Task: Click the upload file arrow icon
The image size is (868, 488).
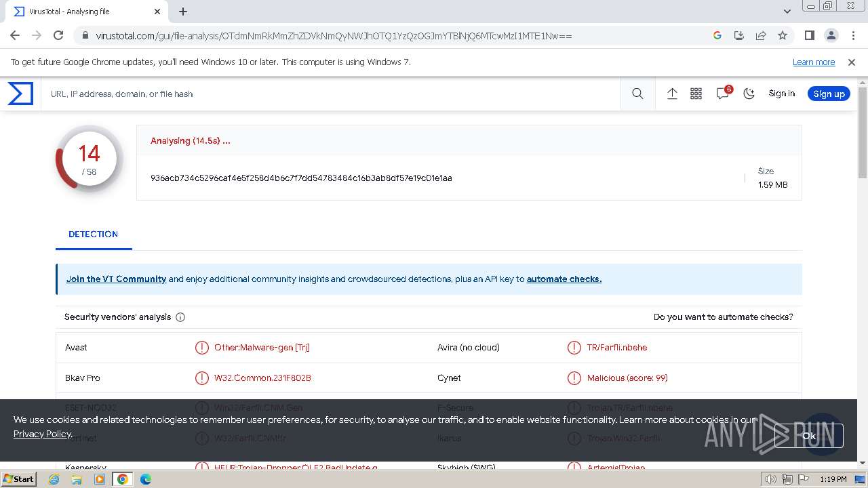Action: tap(672, 94)
